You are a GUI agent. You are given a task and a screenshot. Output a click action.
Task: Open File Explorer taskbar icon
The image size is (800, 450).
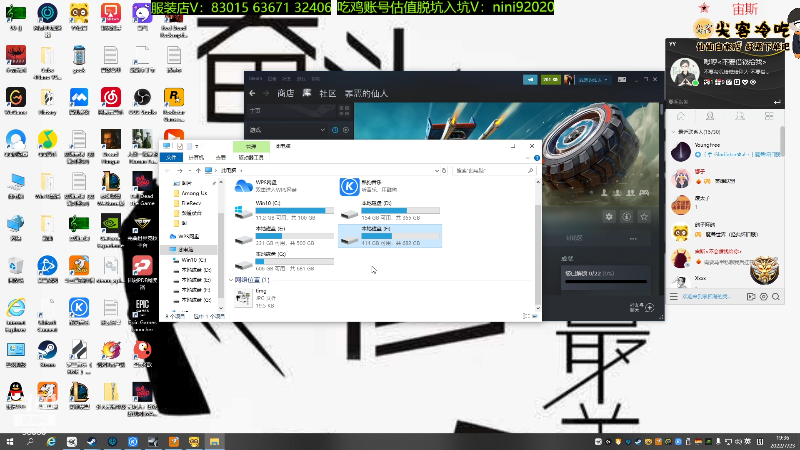214,442
